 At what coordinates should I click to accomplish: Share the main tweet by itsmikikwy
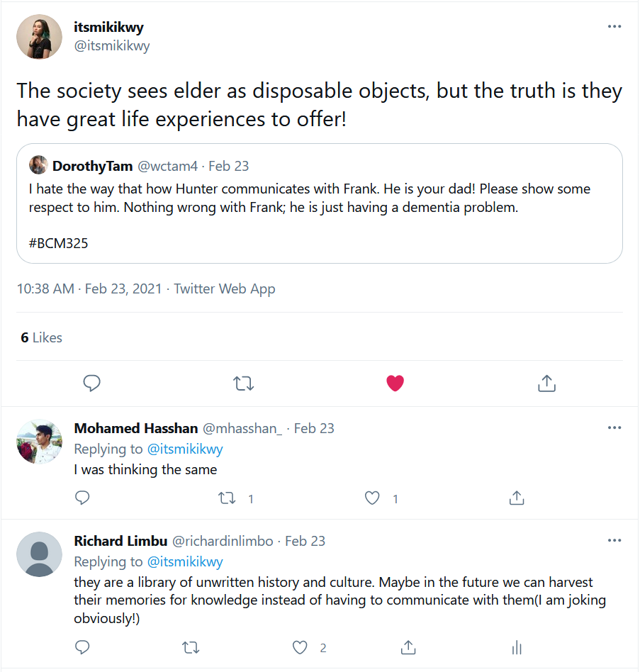coord(546,383)
